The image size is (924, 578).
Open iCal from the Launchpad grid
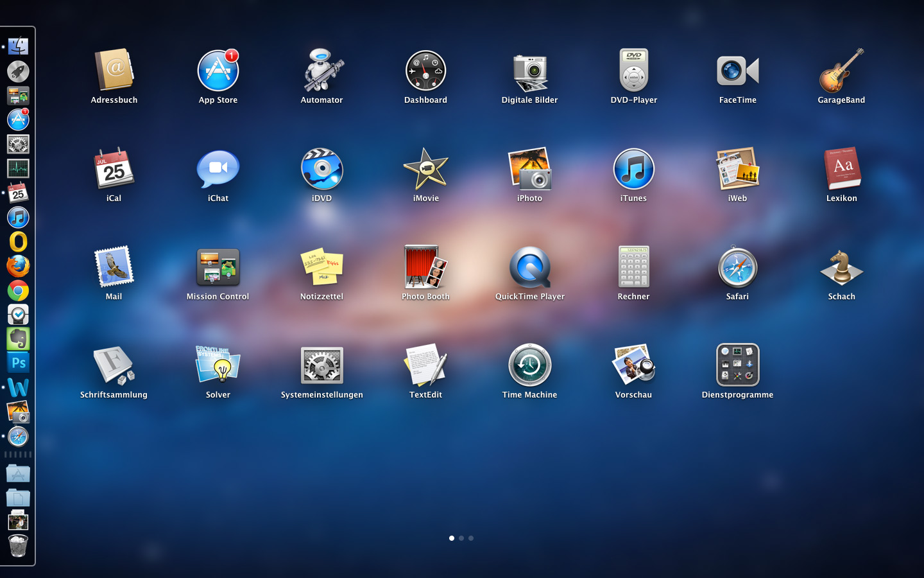(x=114, y=168)
